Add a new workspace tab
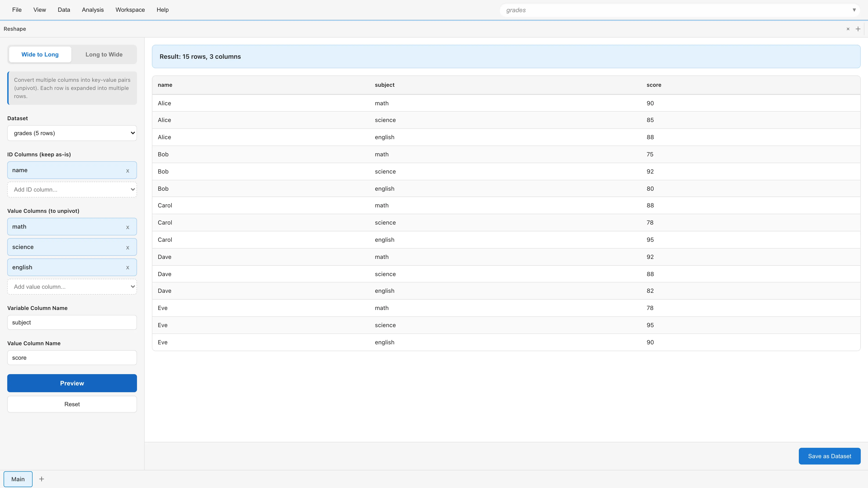Image resolution: width=868 pixels, height=488 pixels. click(41, 479)
